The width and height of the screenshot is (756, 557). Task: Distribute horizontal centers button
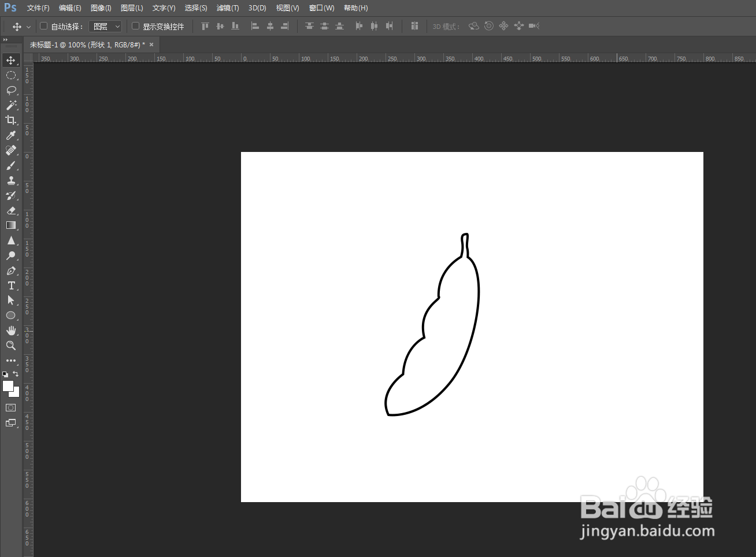point(374,26)
